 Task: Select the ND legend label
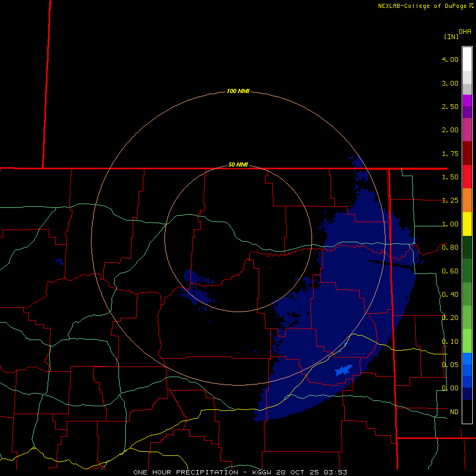(x=454, y=412)
